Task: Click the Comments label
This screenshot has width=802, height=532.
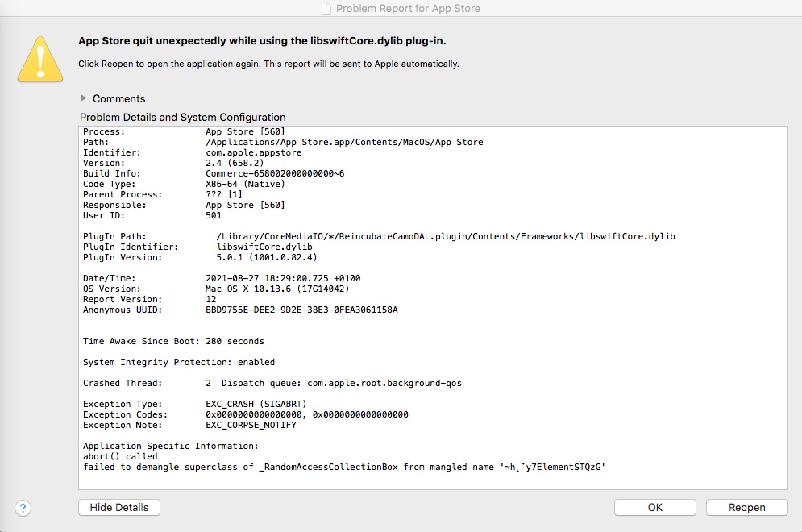Action: point(118,98)
